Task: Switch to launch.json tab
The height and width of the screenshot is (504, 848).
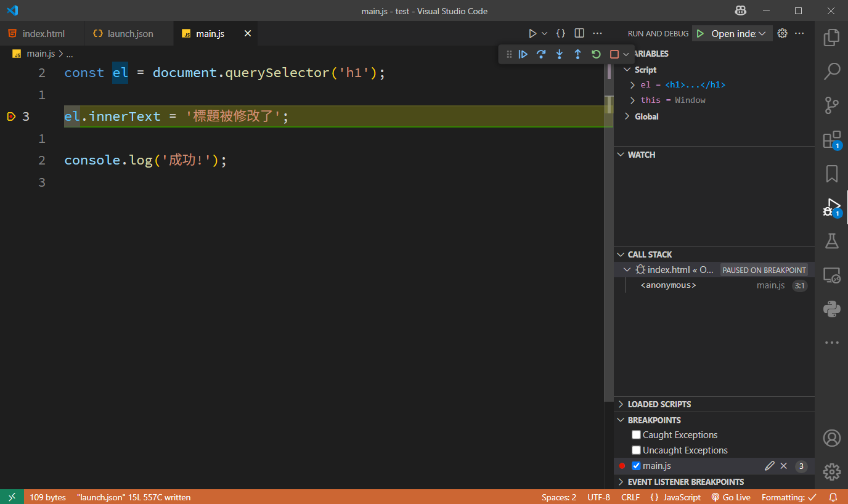Action: (129, 33)
